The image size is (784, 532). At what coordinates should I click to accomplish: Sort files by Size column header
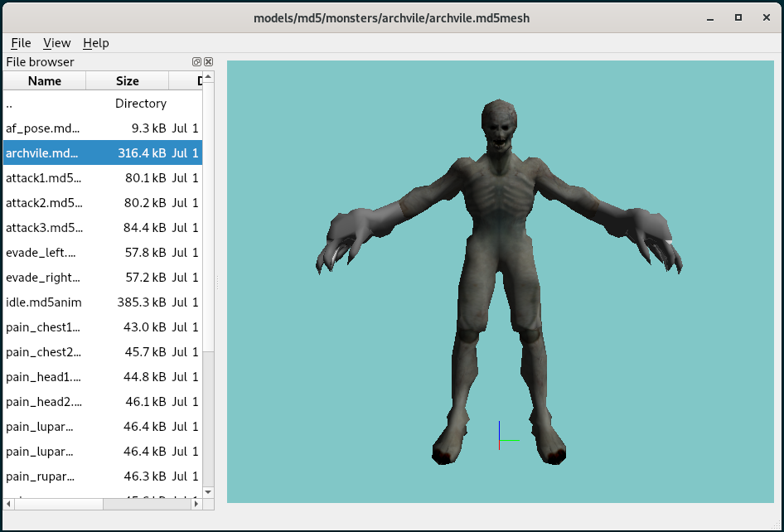(127, 80)
